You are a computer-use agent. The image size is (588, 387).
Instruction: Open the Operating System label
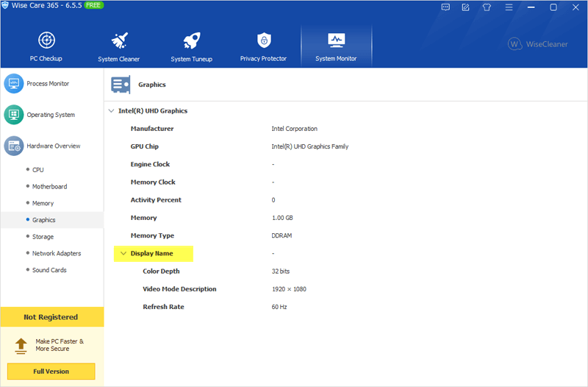click(x=51, y=115)
